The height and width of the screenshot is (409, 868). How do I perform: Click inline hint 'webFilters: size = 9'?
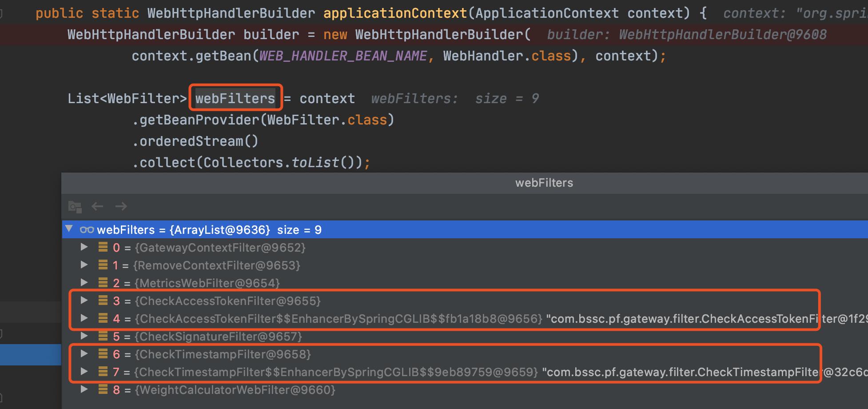pos(455,98)
